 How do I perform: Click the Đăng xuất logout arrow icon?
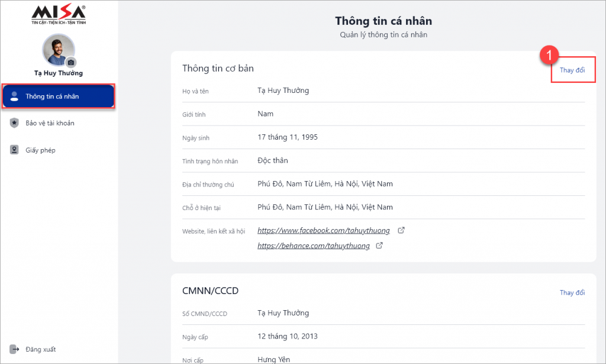14,349
